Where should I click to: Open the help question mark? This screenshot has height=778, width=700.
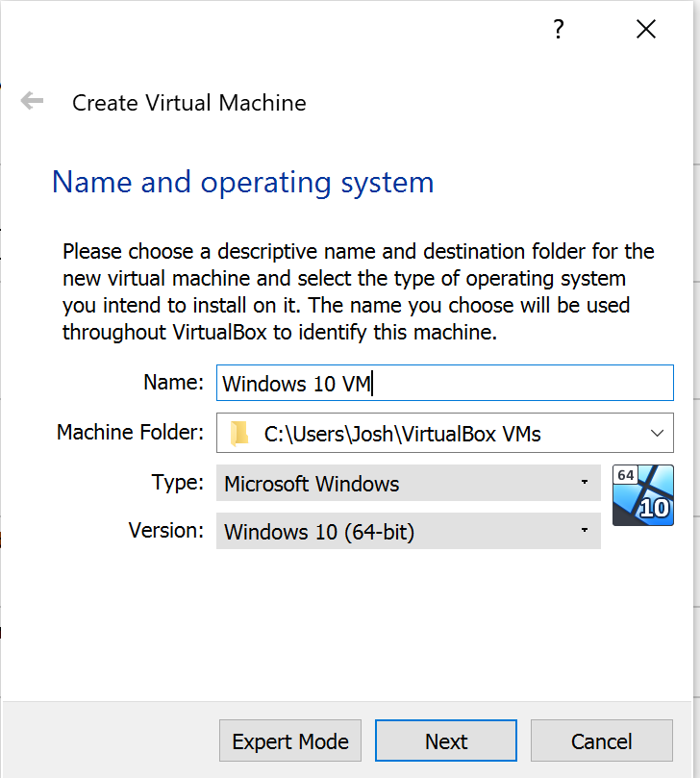559,29
